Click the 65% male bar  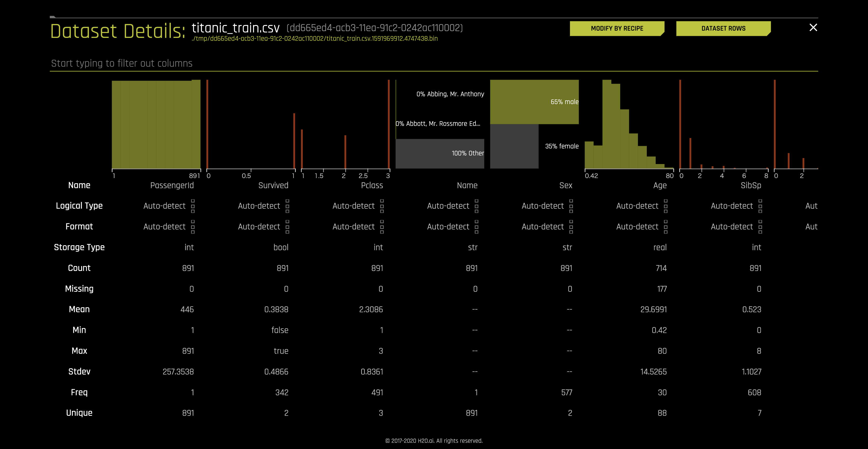pos(534,102)
